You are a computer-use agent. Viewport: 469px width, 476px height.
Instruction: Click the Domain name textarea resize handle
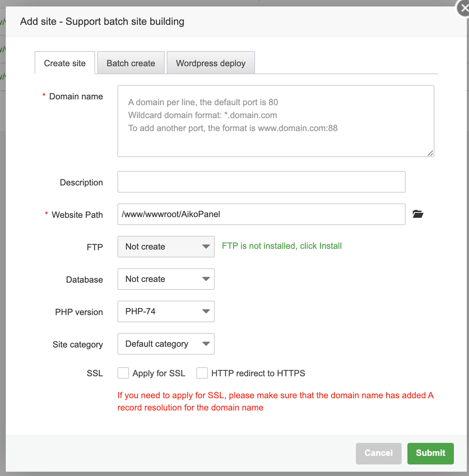tap(430, 153)
